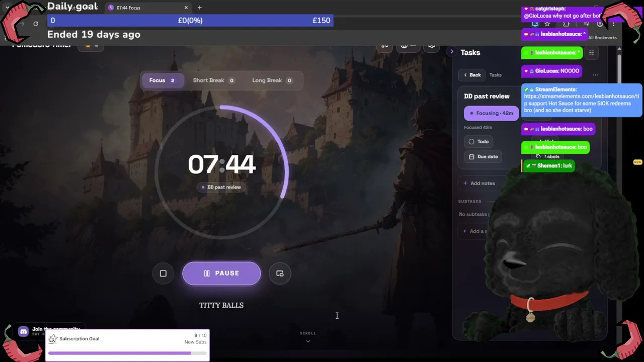Viewport: 644px width, 362px height.
Task: Select the "07:44 Focus" browser tab
Action: point(148,8)
